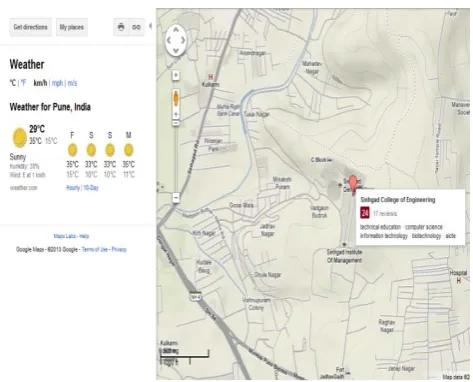This screenshot has width=473, height=382.
Task: Click the Kudale Baug map label
Action: click(x=204, y=266)
